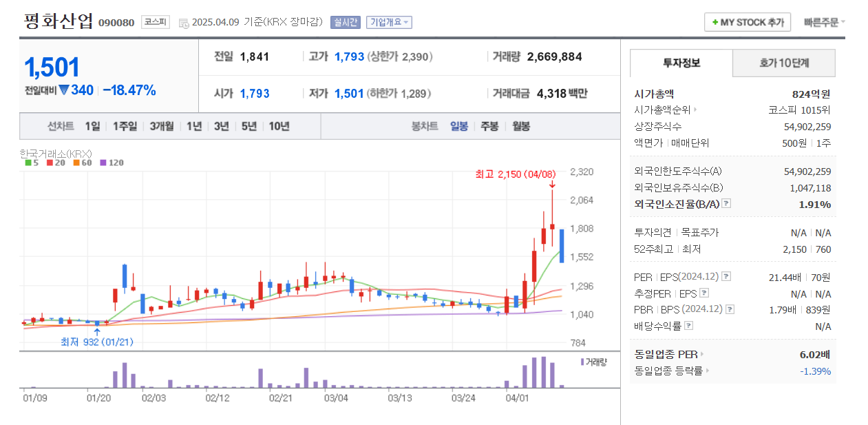Click the 외국인보유주식수(B) value 1,047,118
Image resolution: width=868 pixels, height=425 pixels.
tap(811, 187)
